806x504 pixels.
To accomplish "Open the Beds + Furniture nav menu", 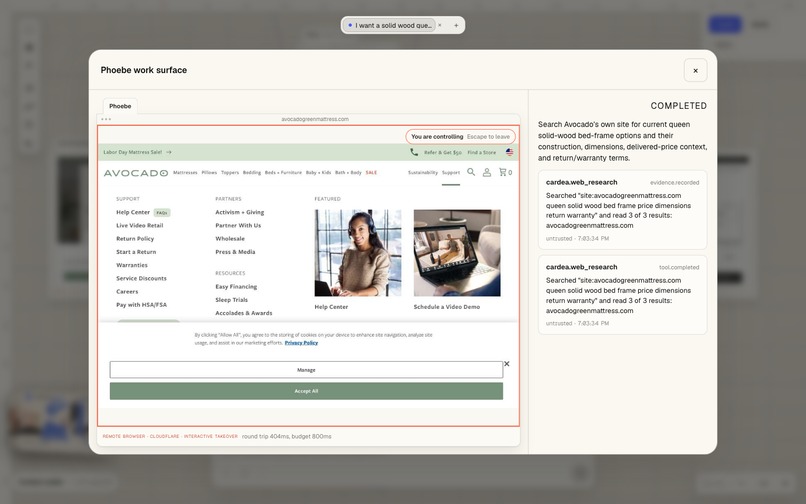I will coord(283,173).
